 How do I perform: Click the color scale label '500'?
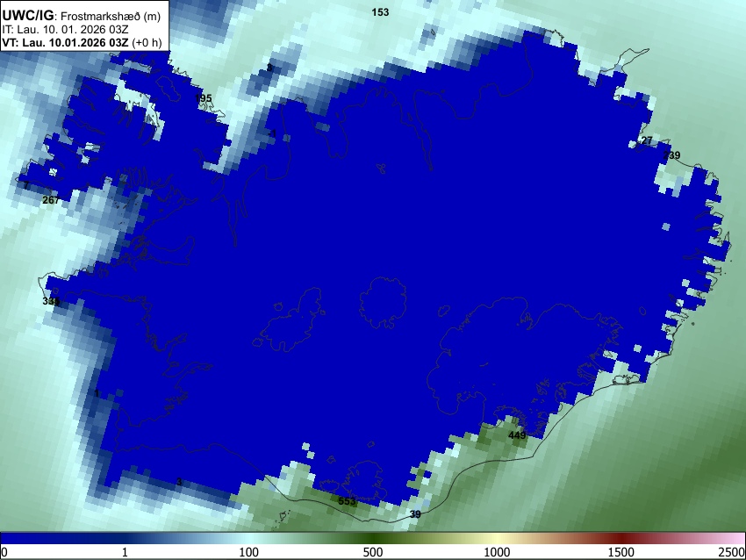pos(372,552)
